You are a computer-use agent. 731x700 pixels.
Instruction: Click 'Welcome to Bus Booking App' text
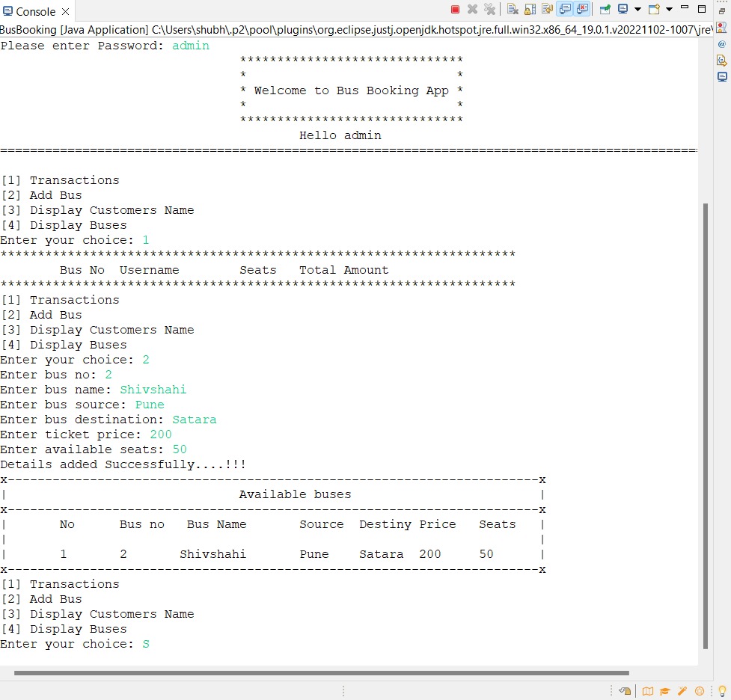(x=351, y=90)
